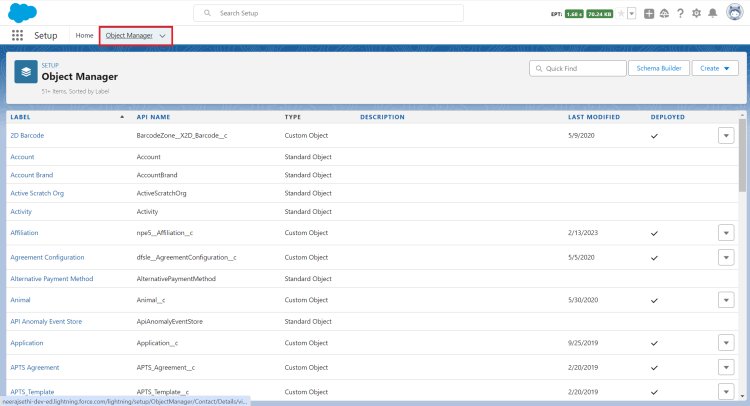
Task: Click the Schema Builder button
Action: pyautogui.click(x=658, y=68)
